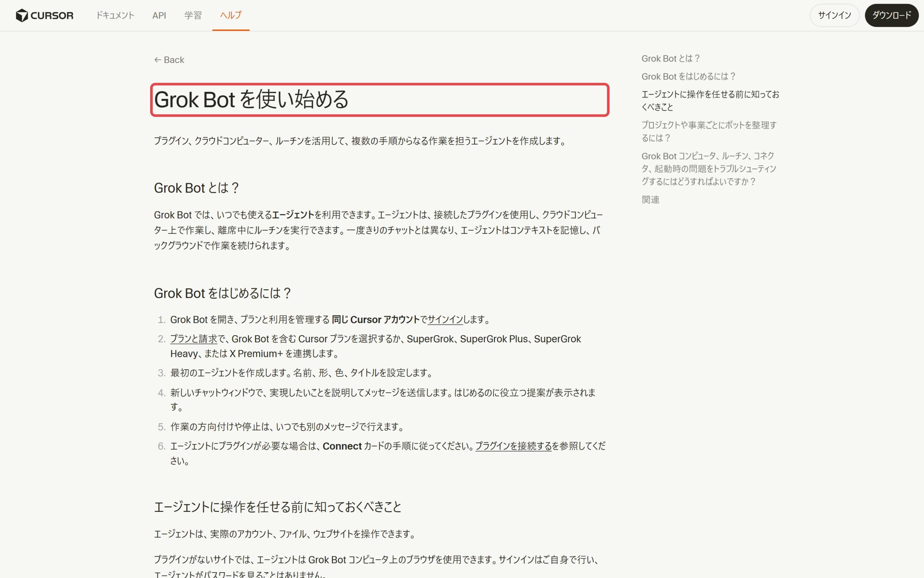Click the Cursor logo in the header
The width and height of the screenshot is (924, 578).
point(44,15)
